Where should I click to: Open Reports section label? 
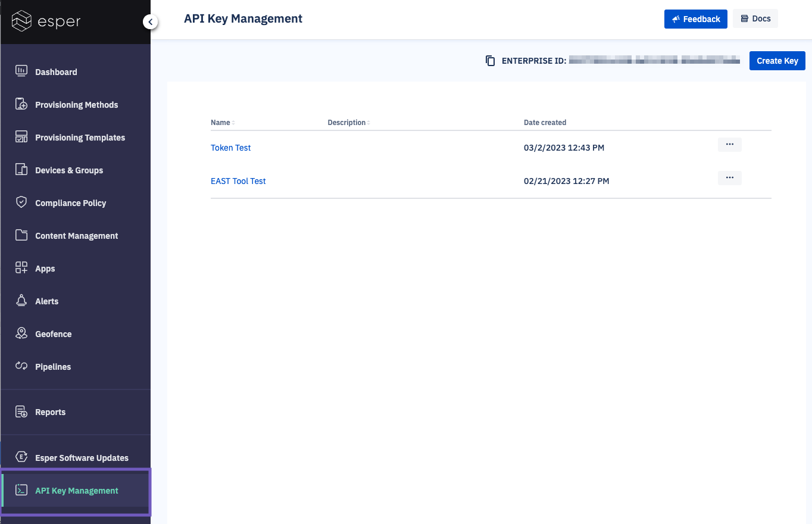(50, 412)
